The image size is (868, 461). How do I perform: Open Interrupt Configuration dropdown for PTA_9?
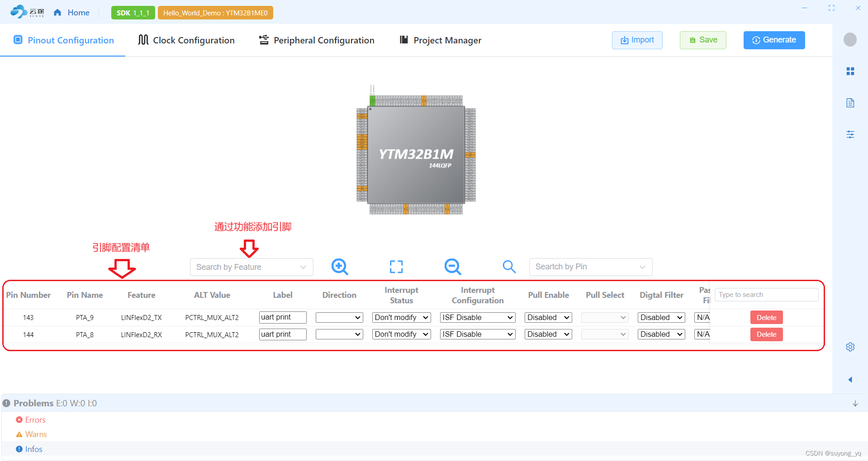point(478,318)
